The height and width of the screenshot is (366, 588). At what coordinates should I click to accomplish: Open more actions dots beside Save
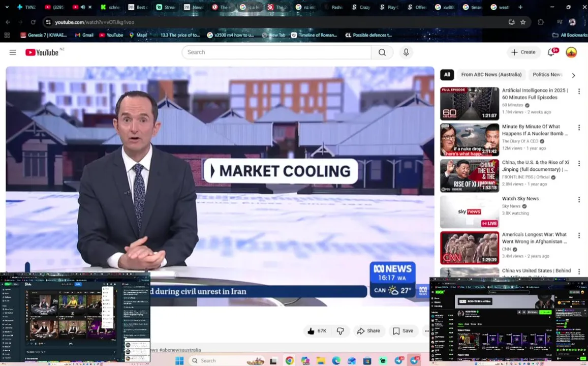click(x=426, y=331)
